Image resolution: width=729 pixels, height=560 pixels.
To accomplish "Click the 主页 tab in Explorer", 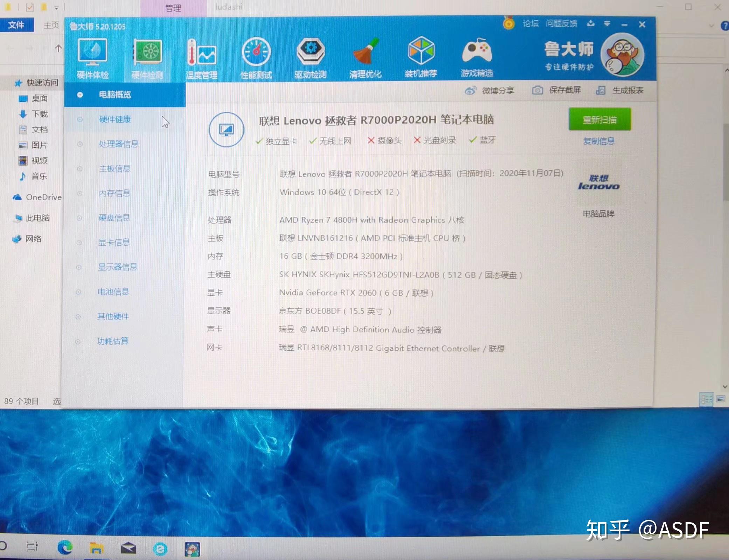I will coord(51,25).
